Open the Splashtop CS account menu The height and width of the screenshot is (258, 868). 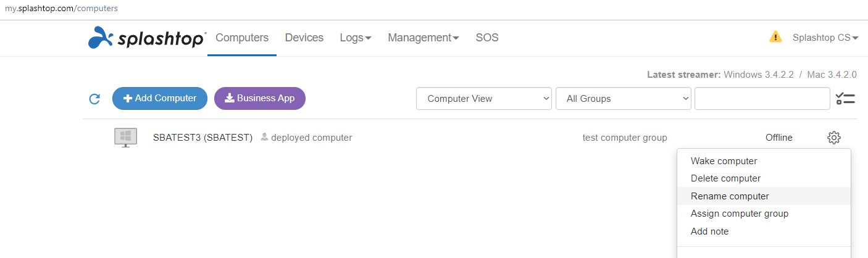point(825,38)
